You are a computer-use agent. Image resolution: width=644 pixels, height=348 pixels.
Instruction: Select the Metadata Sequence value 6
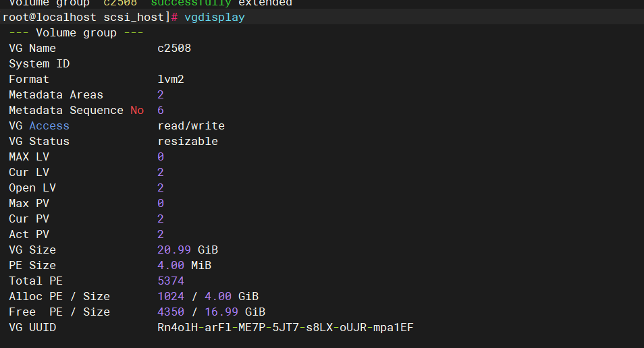(161, 111)
